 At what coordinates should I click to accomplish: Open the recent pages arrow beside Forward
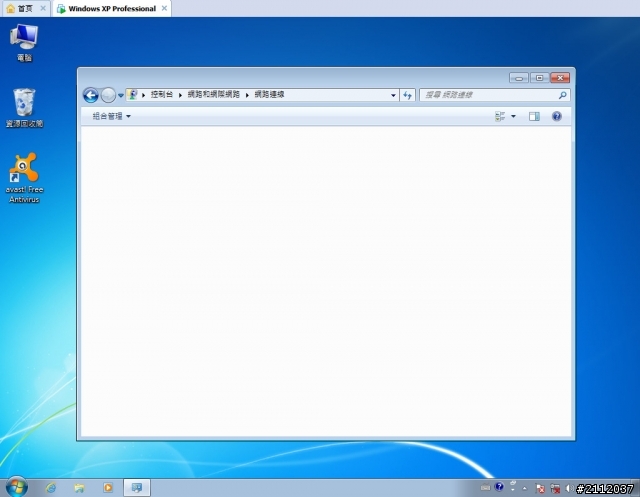coord(121,95)
